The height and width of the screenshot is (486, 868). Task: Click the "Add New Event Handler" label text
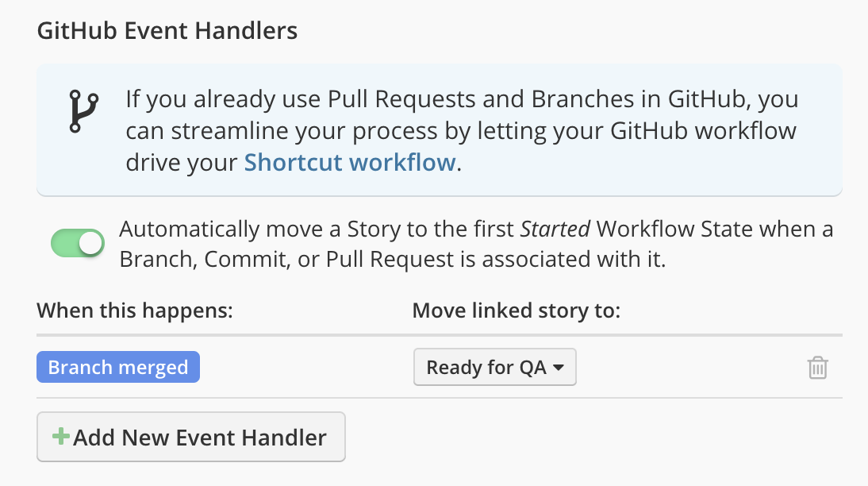(x=200, y=437)
